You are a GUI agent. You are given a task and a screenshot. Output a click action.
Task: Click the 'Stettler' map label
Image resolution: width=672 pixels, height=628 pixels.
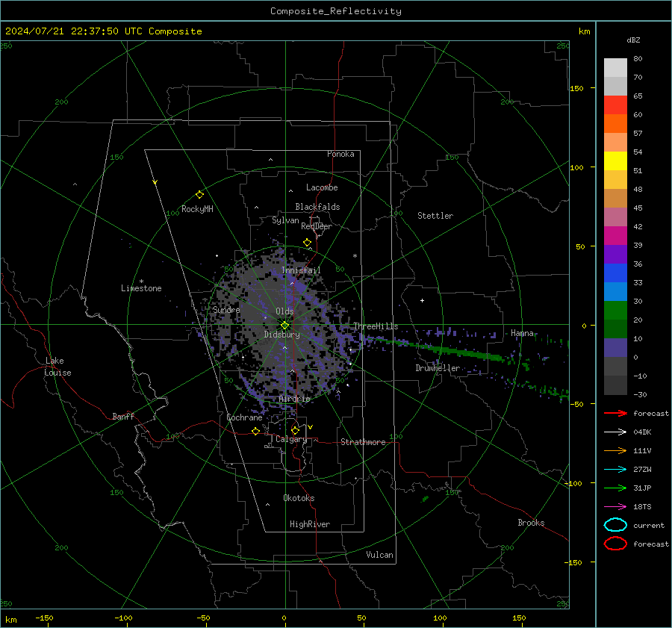[435, 216]
